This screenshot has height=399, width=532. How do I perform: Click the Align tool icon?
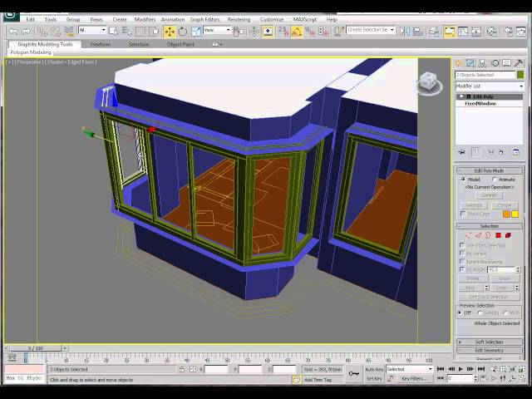click(418, 32)
